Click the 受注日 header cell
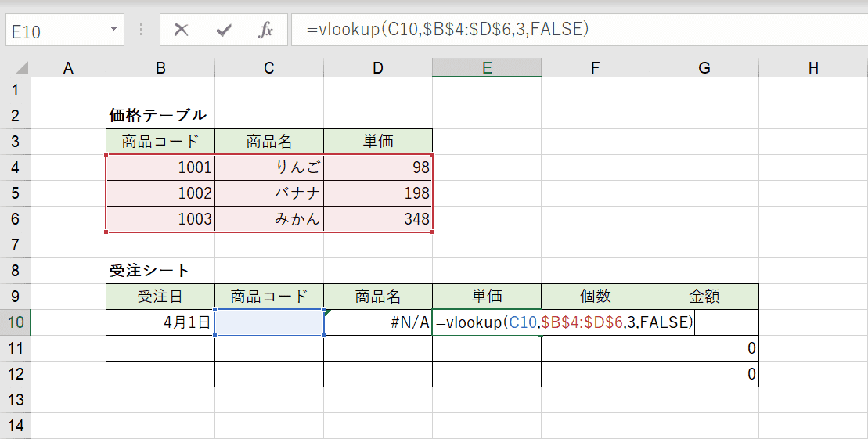 click(x=160, y=296)
